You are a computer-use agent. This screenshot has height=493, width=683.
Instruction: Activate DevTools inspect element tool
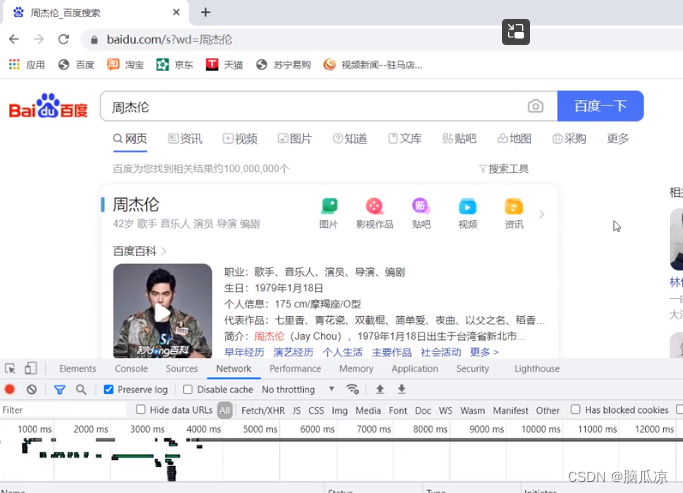10,368
